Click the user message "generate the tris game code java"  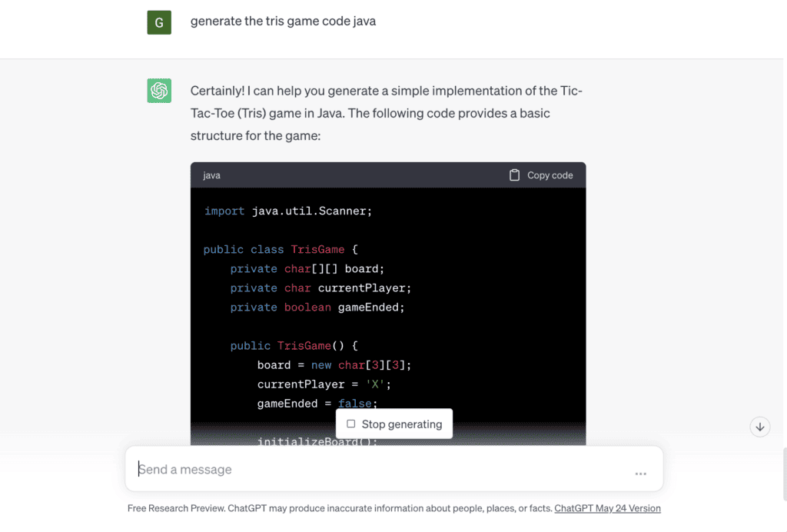pos(283,21)
